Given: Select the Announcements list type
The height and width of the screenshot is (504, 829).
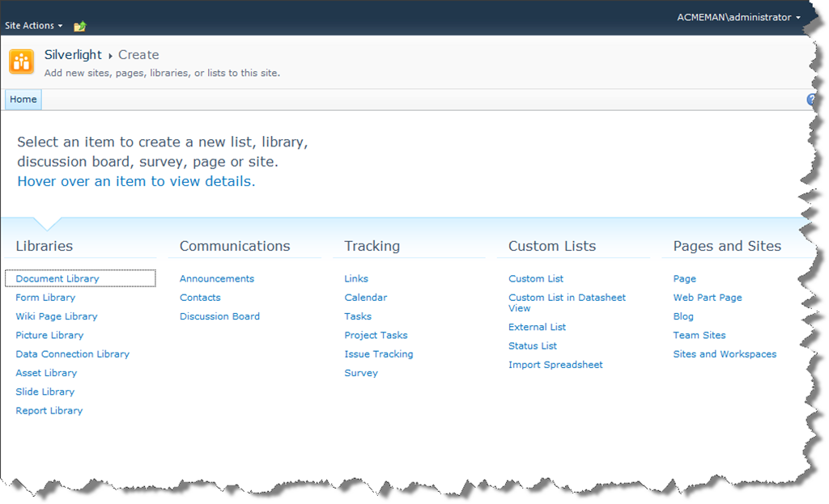Looking at the screenshot, I should click(x=217, y=278).
